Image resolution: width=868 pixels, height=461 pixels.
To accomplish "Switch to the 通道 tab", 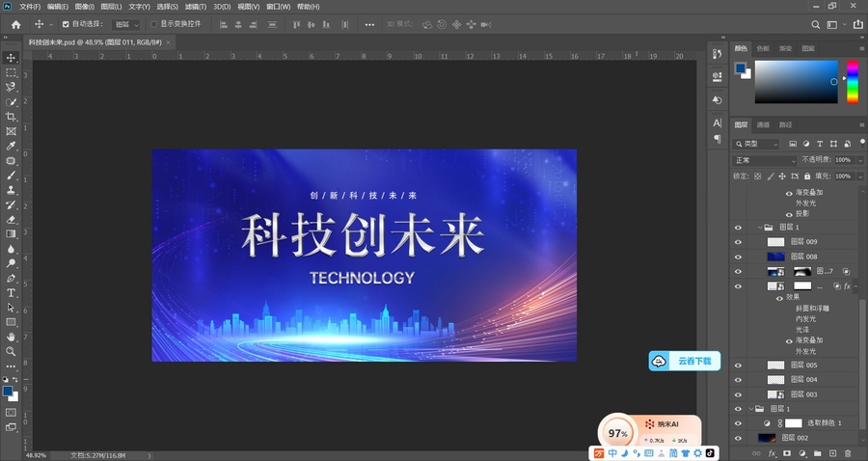I will pos(763,124).
